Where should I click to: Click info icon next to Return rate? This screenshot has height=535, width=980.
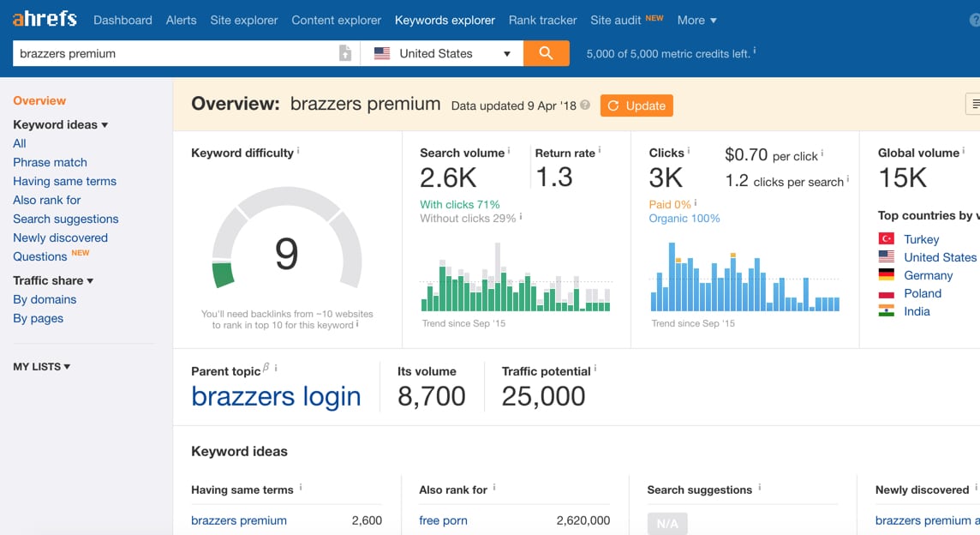click(x=600, y=151)
